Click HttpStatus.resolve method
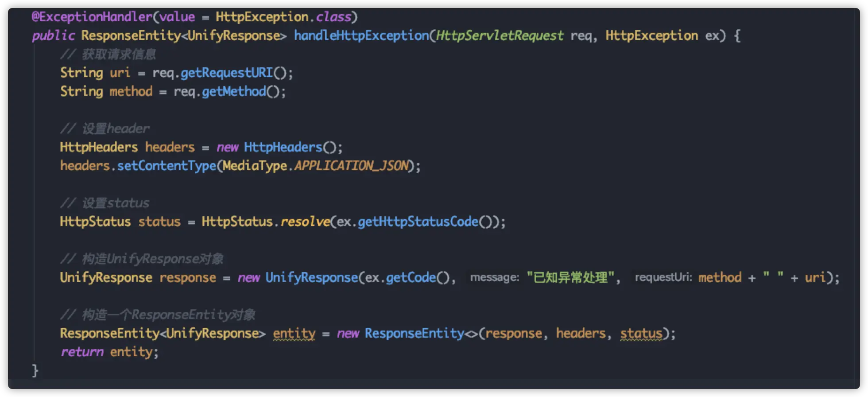This screenshot has width=868, height=397. pyautogui.click(x=266, y=222)
